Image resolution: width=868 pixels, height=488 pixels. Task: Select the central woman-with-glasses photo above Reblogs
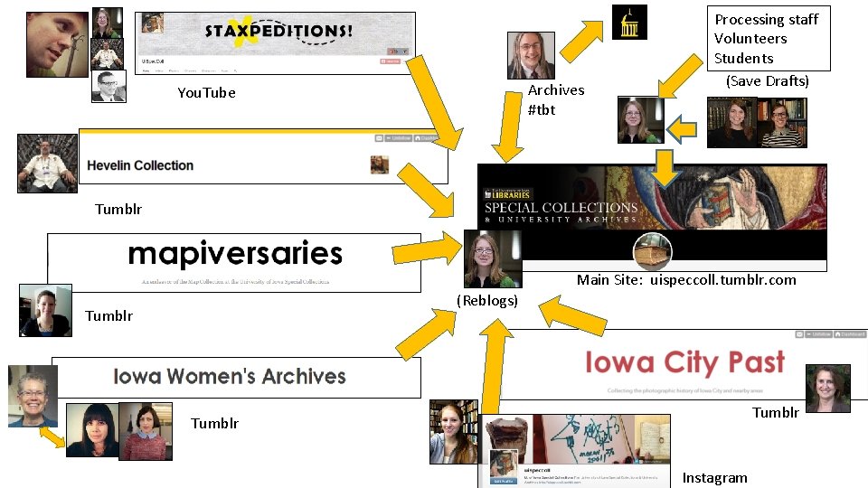coord(493,259)
